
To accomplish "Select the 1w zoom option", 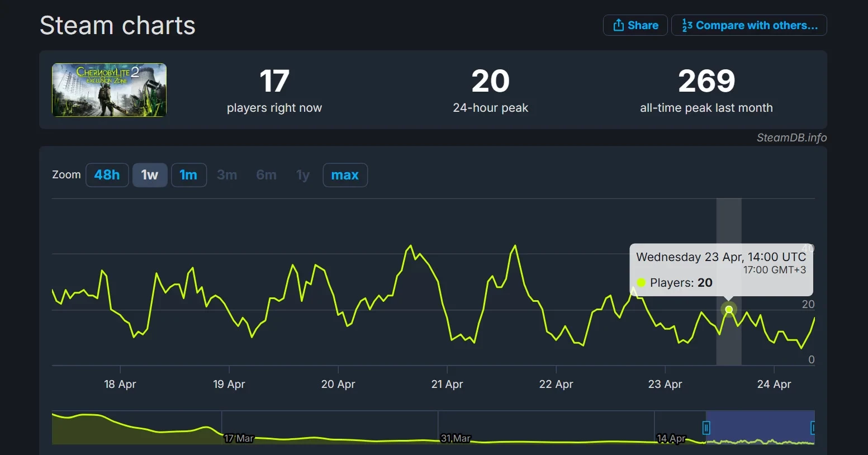I will click(x=150, y=175).
